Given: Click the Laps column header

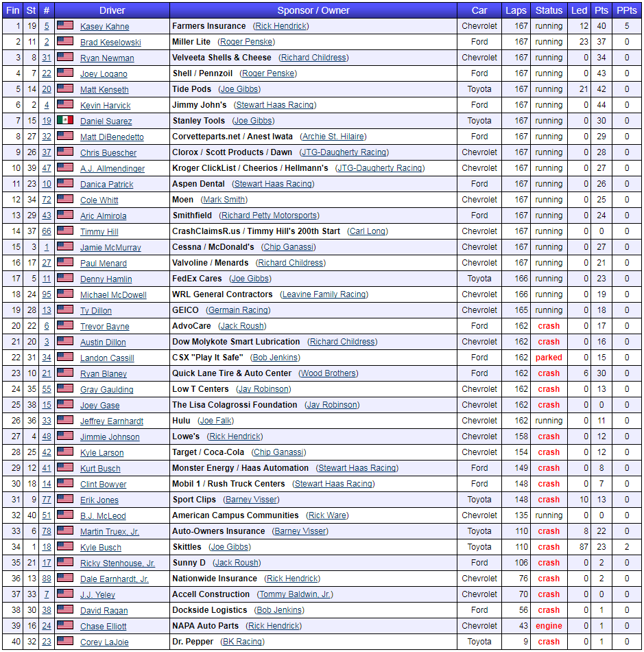Looking at the screenshot, I should (516, 10).
